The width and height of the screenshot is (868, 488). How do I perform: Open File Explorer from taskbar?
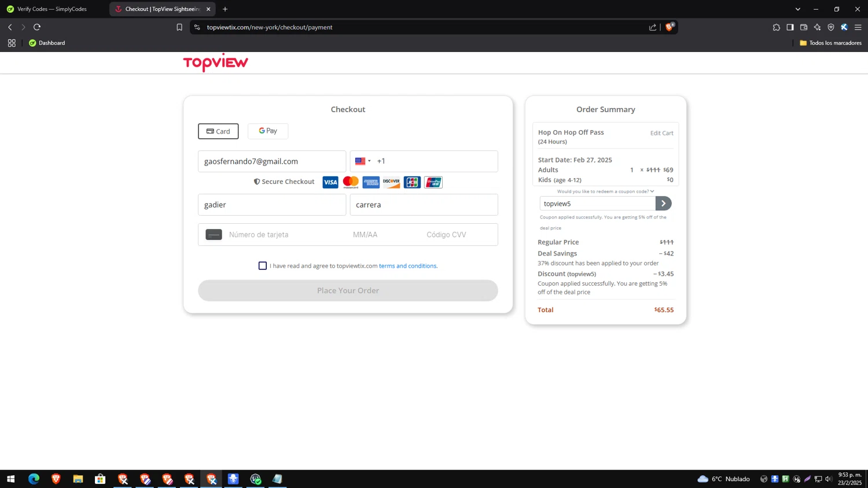point(78,479)
